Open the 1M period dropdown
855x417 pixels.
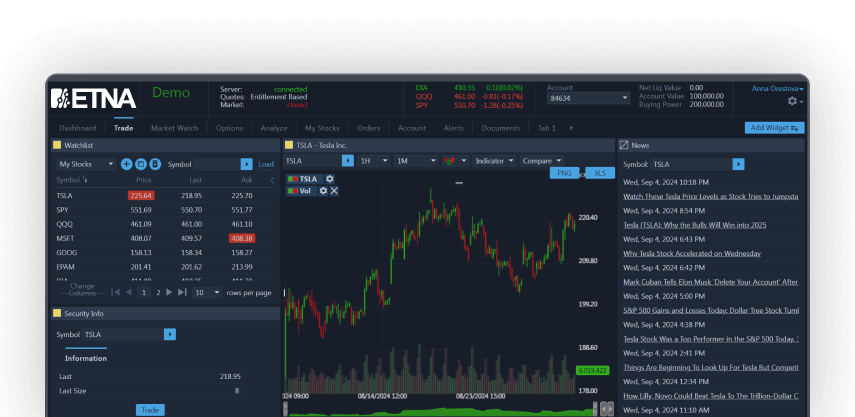pos(417,161)
